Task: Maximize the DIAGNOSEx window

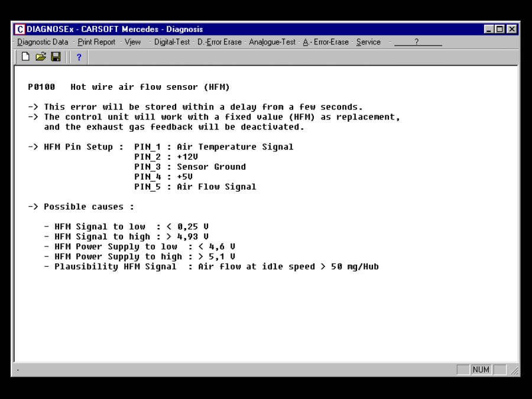Action: pyautogui.click(x=500, y=29)
